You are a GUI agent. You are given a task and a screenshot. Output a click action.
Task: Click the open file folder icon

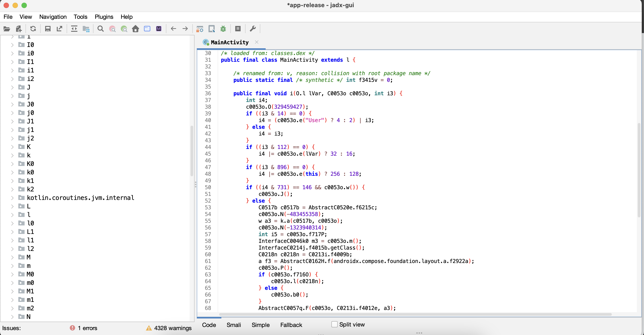[7, 29]
